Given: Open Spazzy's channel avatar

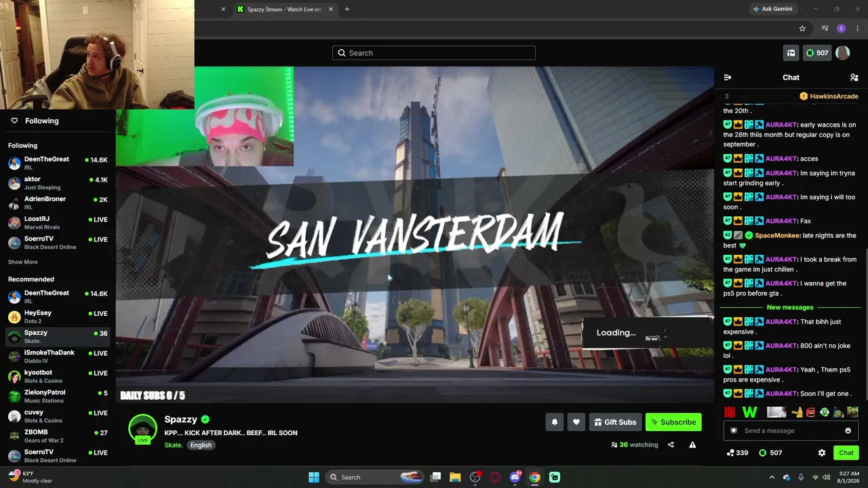Looking at the screenshot, I should [142, 429].
